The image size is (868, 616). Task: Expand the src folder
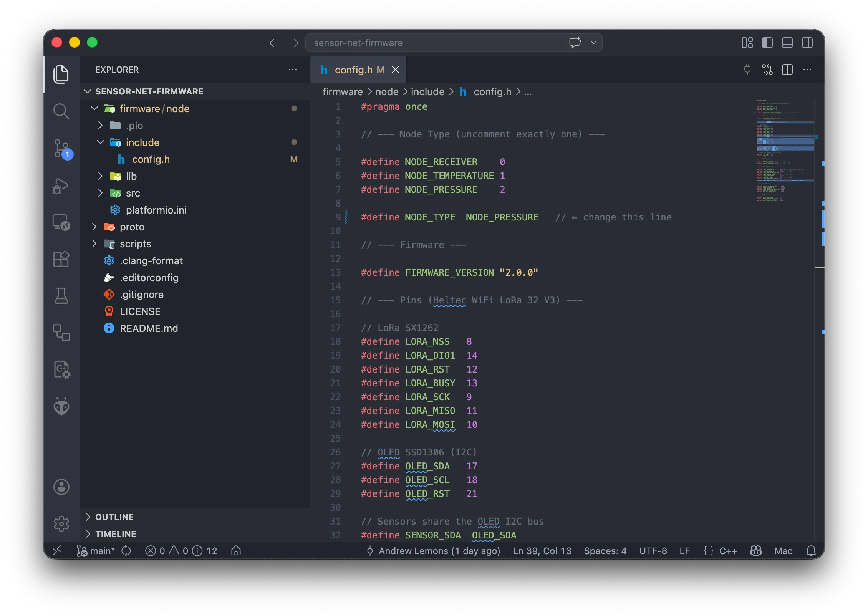(195, 193)
